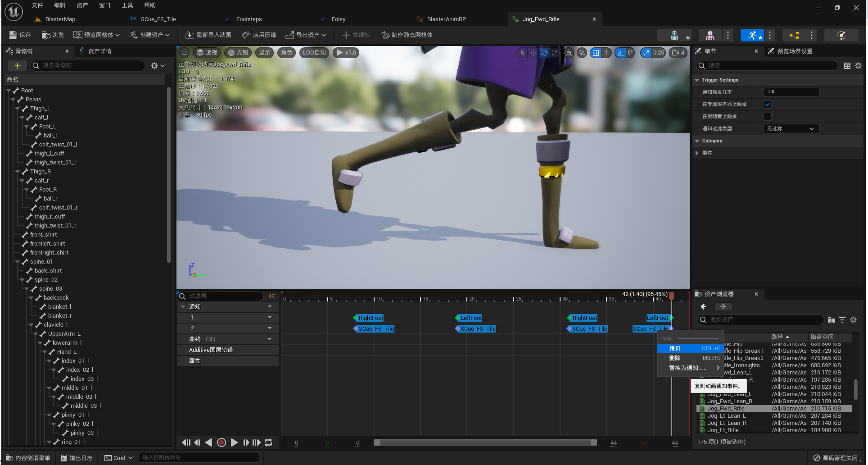Collapse the Thigh_L bone in tree

pyautogui.click(x=18, y=109)
